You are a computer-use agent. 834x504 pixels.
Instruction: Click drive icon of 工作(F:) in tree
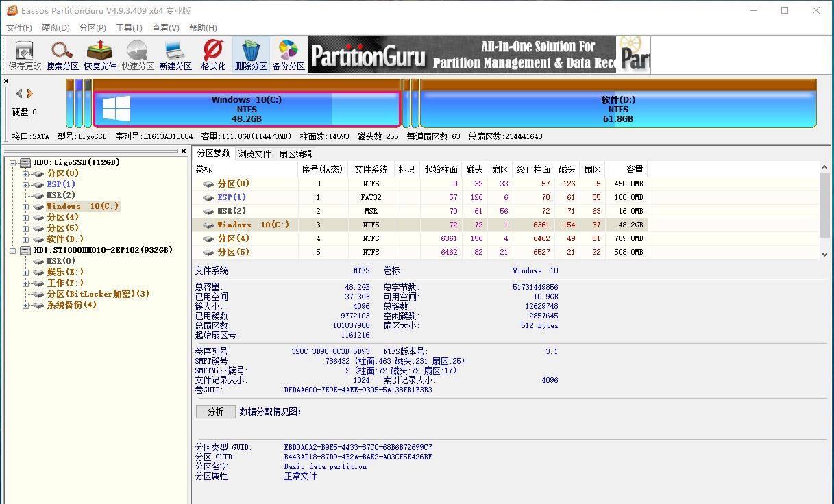(39, 283)
